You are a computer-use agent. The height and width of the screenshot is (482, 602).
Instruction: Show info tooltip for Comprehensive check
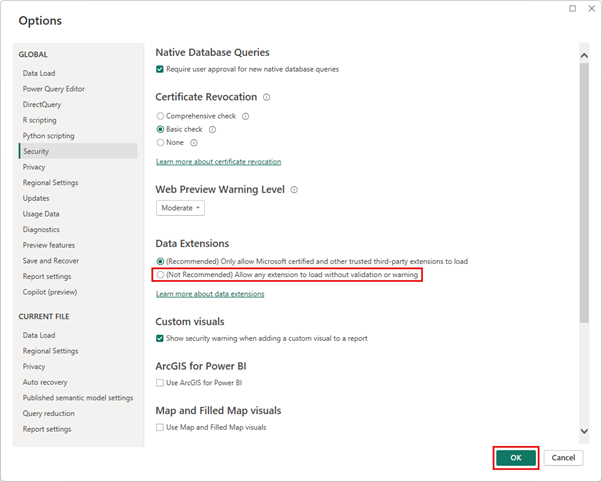coord(245,116)
